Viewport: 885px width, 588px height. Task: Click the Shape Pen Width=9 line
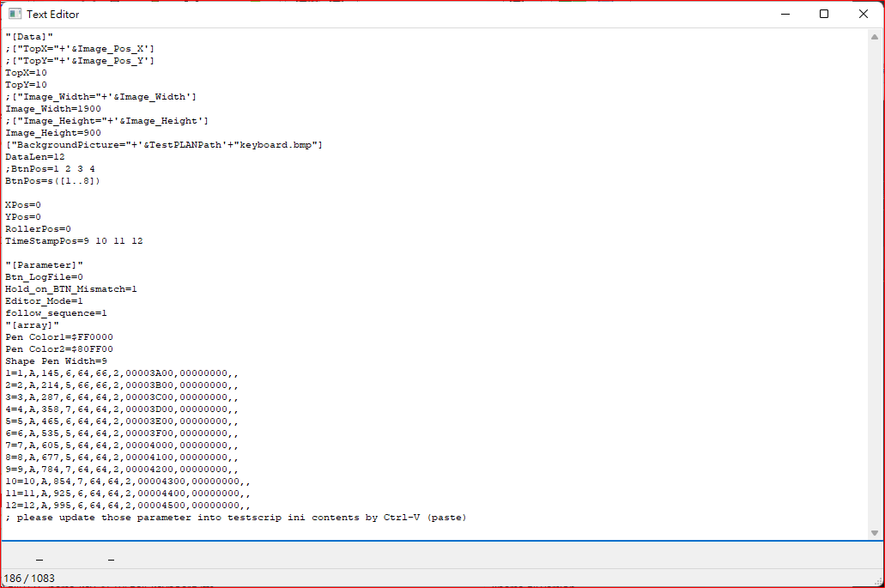coord(56,361)
